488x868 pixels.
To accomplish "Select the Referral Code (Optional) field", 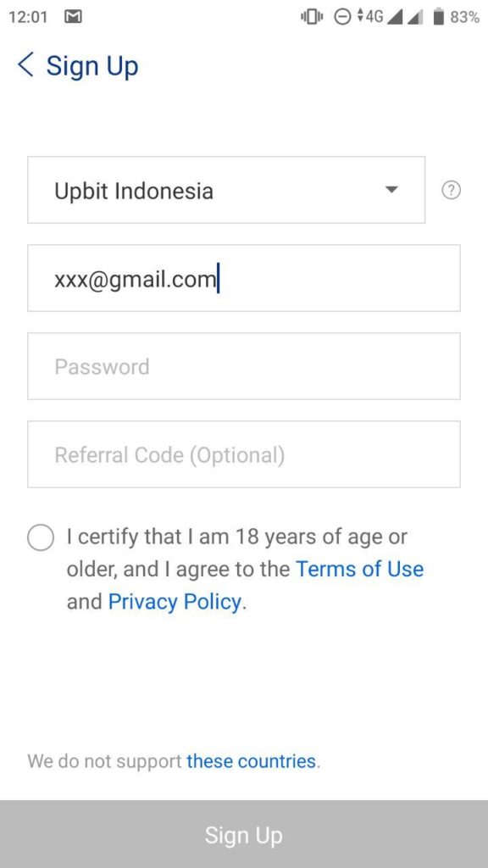I will (x=244, y=454).
